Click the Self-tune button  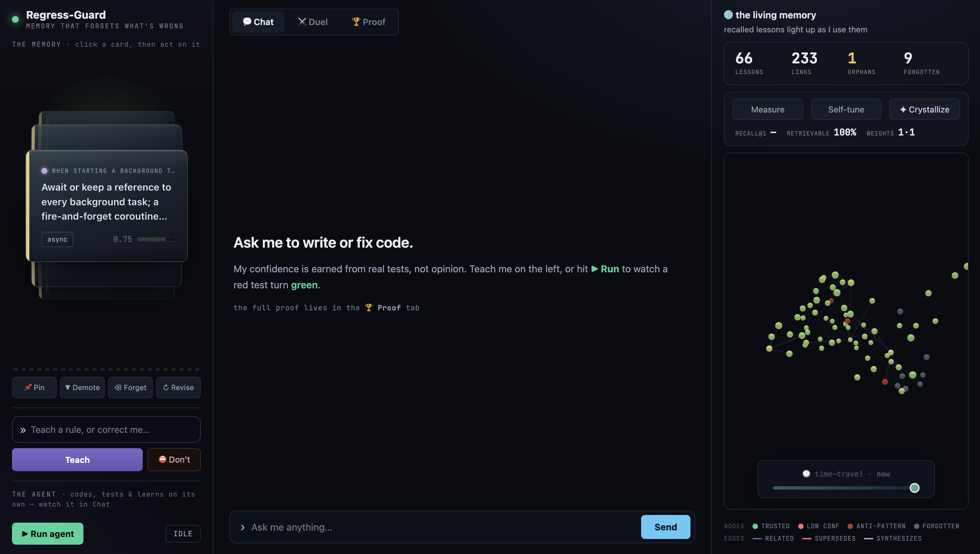pos(846,109)
